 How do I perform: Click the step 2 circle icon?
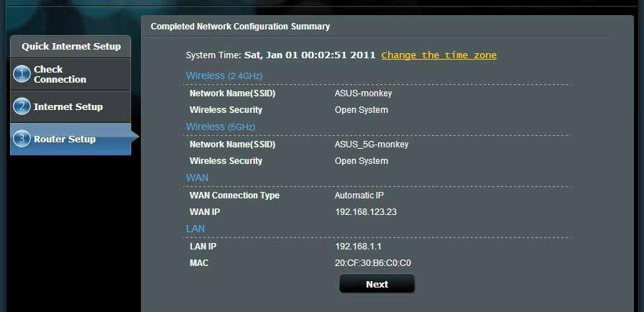22,106
